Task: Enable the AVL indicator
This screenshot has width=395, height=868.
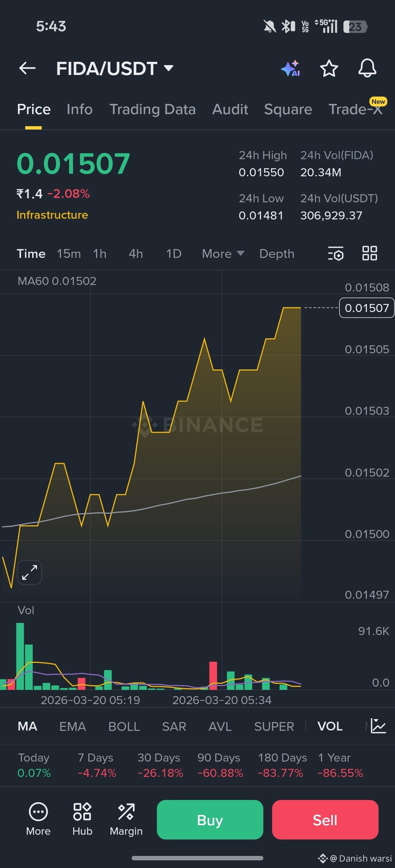Action: [x=220, y=726]
